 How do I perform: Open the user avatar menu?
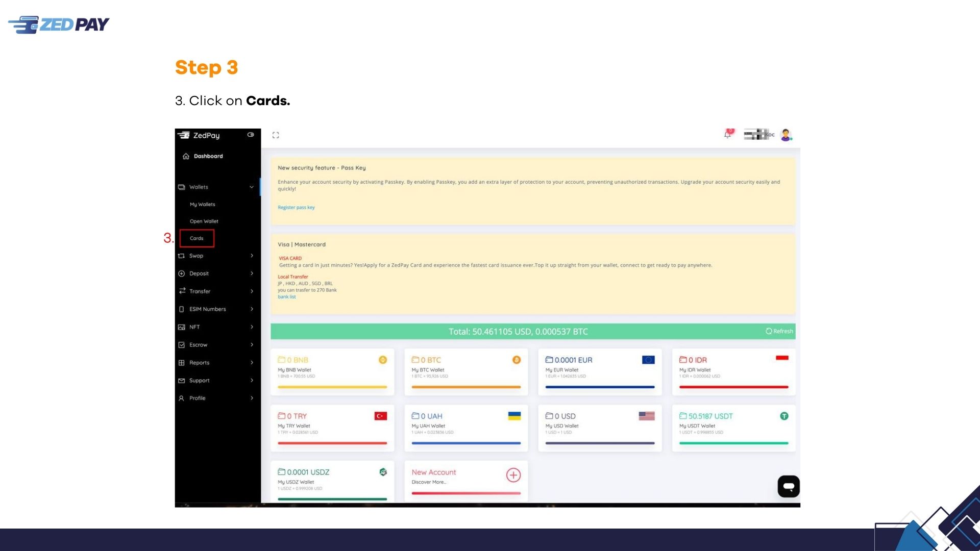pos(786,135)
